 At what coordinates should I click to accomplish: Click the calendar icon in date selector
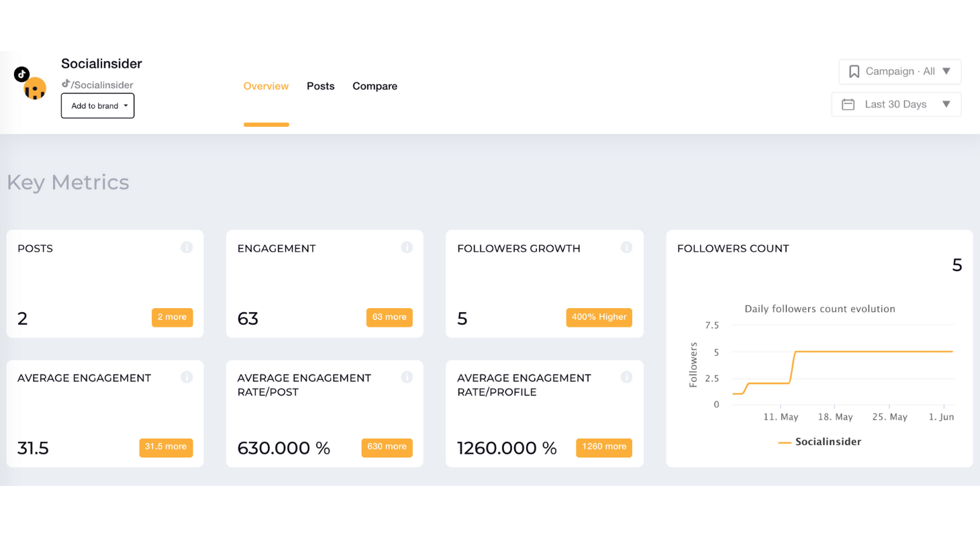click(x=848, y=105)
